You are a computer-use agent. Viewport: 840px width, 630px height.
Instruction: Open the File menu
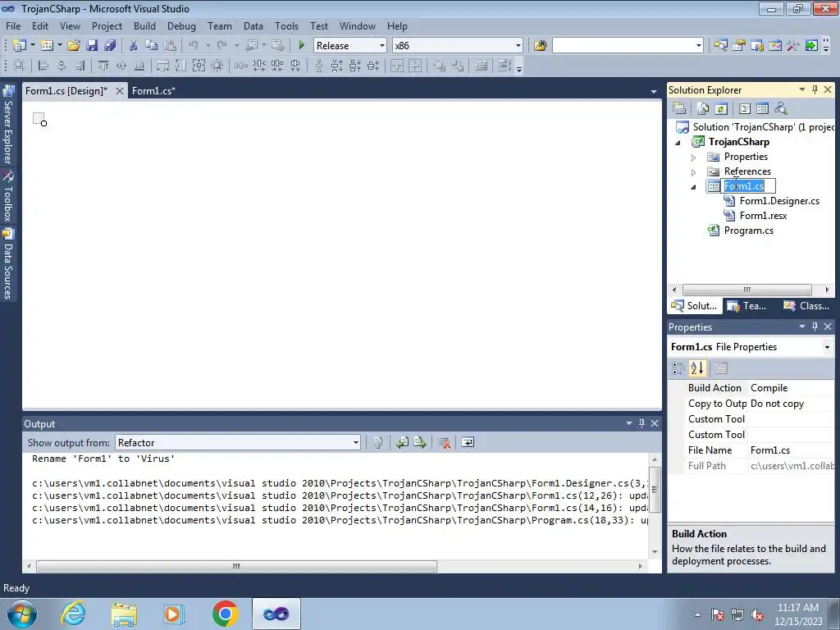13,25
